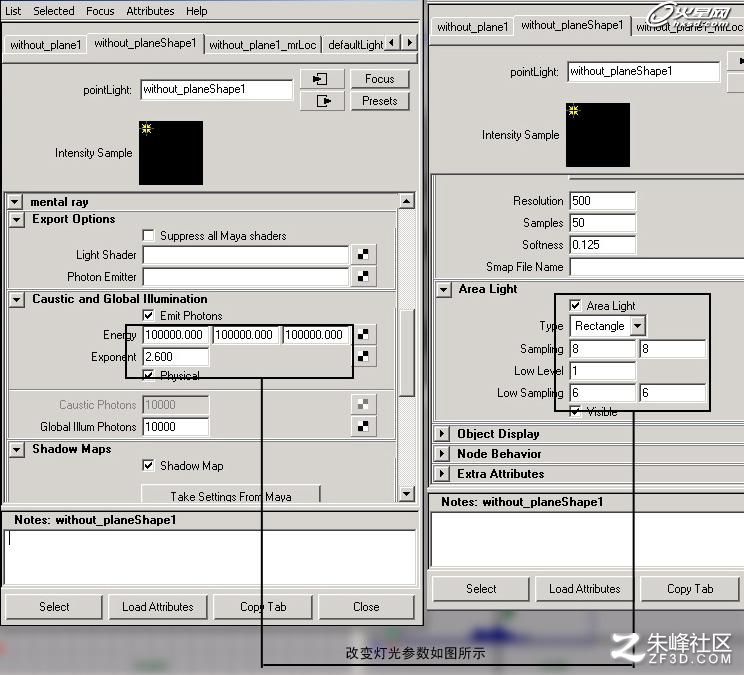Click the Focus button
Image resolution: width=744 pixels, height=675 pixels.
coord(380,79)
